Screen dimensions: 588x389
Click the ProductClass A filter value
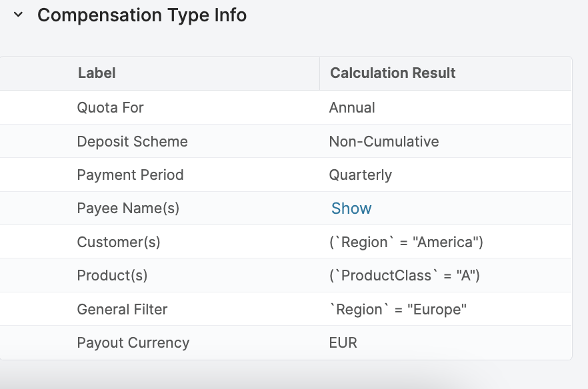[404, 276]
